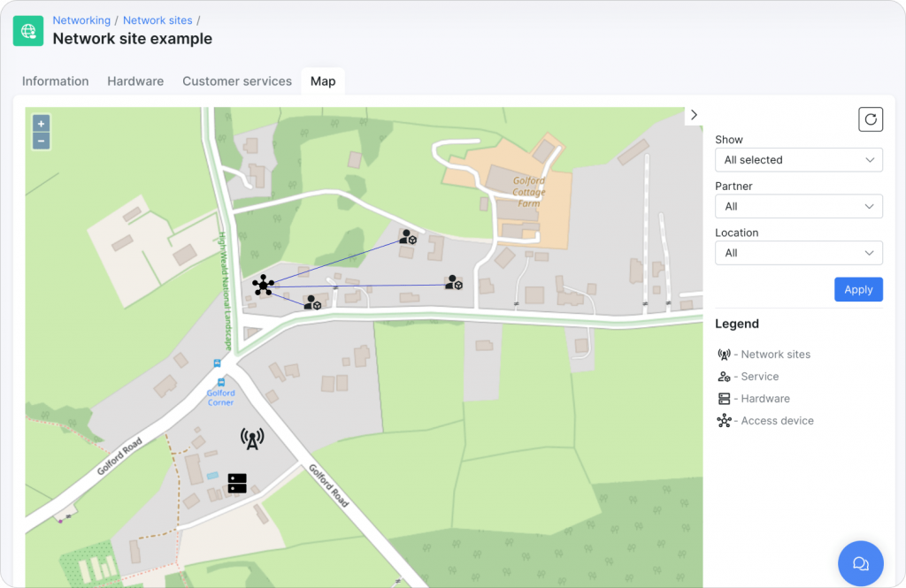Open the Customer services tab
The width and height of the screenshot is (906, 588).
[x=236, y=80]
